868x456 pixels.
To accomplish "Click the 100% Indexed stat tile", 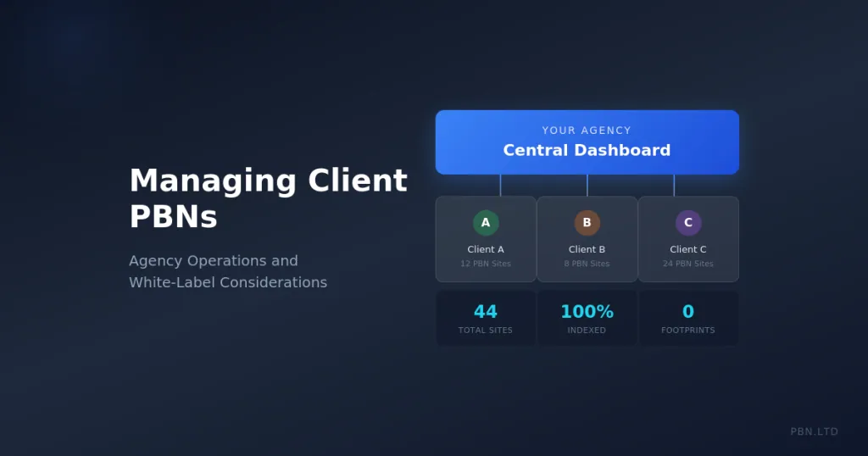I will [587, 318].
